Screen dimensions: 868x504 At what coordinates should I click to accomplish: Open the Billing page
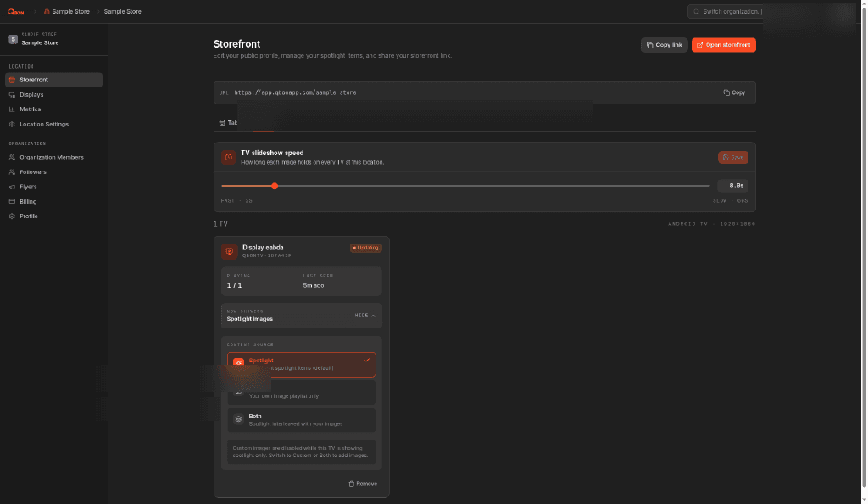pos(53,202)
